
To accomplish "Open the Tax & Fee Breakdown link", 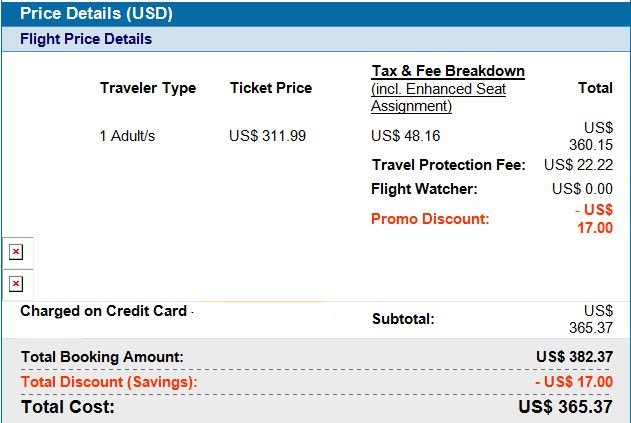I will 448,71.
